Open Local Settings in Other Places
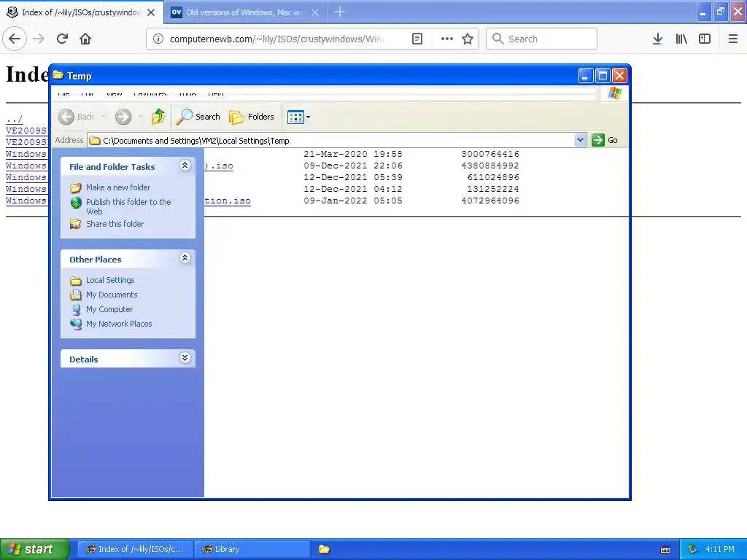 (110, 280)
